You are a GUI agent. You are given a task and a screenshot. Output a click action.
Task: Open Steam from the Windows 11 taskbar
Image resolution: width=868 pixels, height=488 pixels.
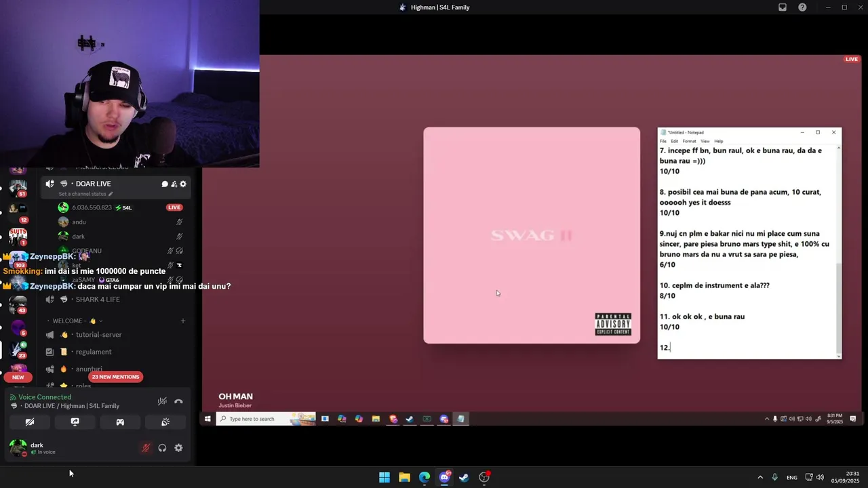pyautogui.click(x=464, y=477)
